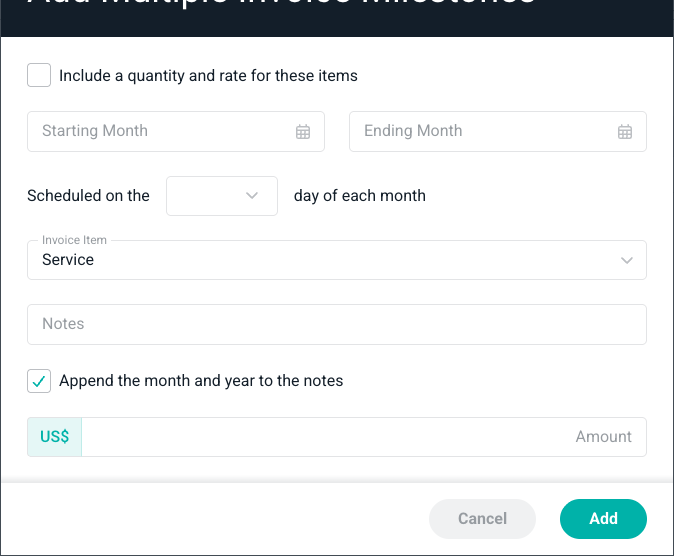The image size is (674, 556).
Task: Click the 'Include a quantity and rate' label text
Action: coord(208,76)
